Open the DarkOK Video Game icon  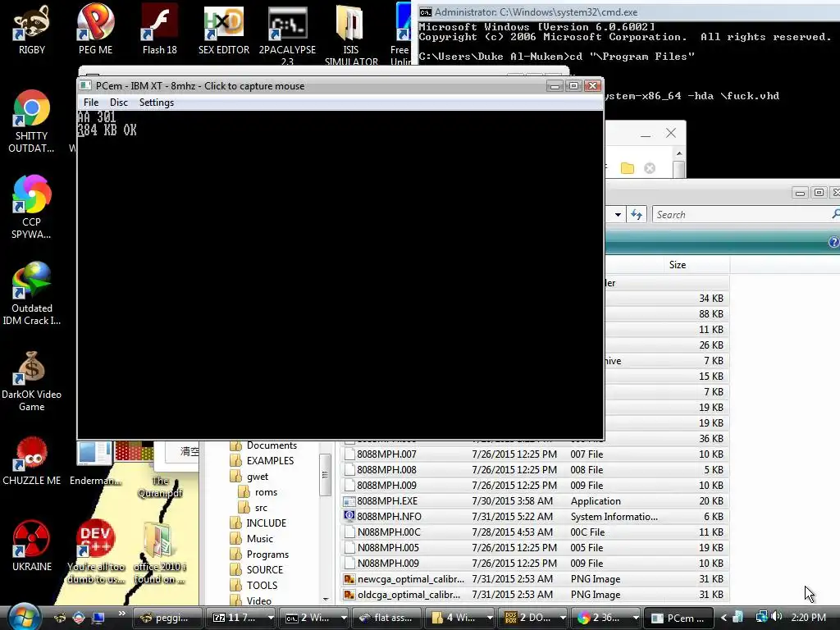click(x=32, y=381)
